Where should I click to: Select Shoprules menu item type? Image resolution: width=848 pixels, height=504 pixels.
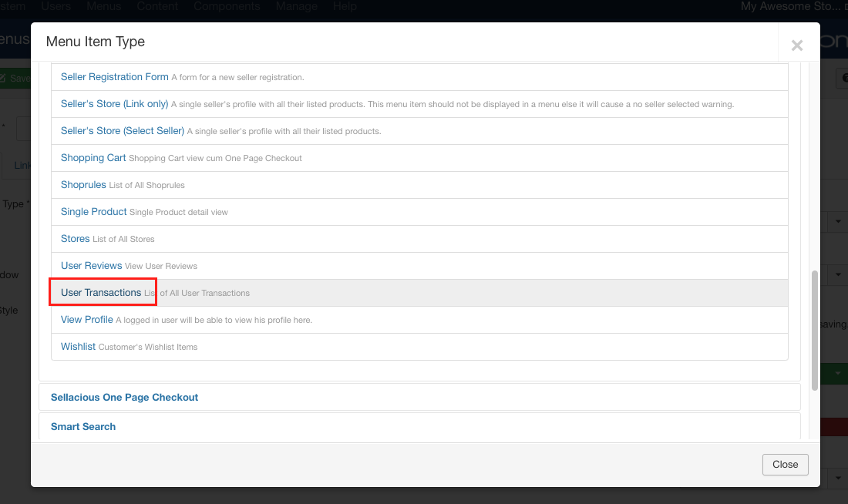83,185
